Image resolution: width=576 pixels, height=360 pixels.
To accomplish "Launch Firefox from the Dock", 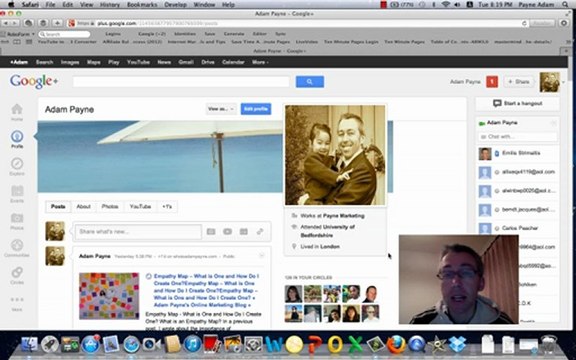I will click(397, 345).
